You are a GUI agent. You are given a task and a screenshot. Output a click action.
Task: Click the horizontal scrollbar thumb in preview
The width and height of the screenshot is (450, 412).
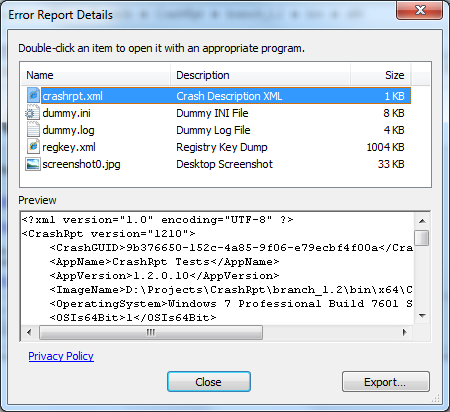click(151, 332)
